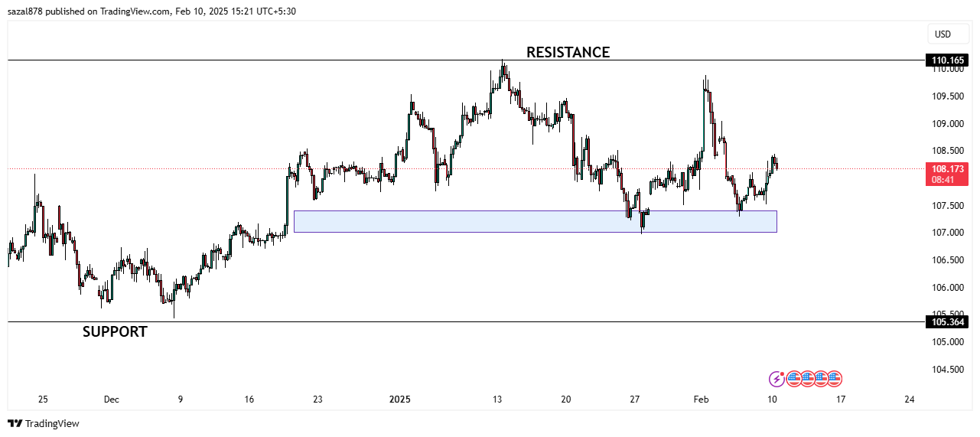Click the 109.000 level on price scale

point(949,123)
